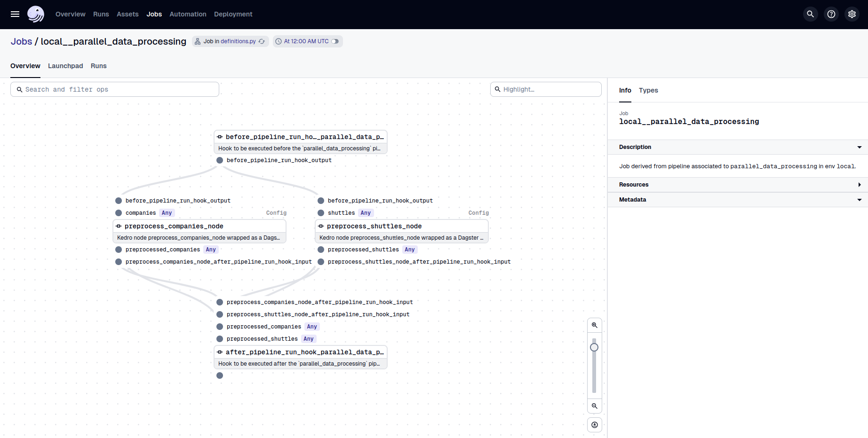
Task: Open the hamburger navigation menu
Action: pyautogui.click(x=15, y=14)
